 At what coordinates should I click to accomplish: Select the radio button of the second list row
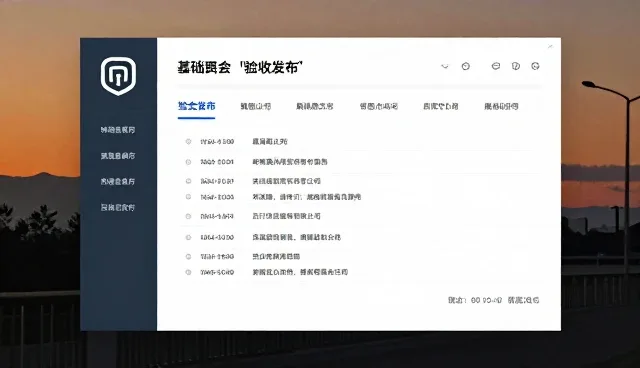pyautogui.click(x=188, y=162)
